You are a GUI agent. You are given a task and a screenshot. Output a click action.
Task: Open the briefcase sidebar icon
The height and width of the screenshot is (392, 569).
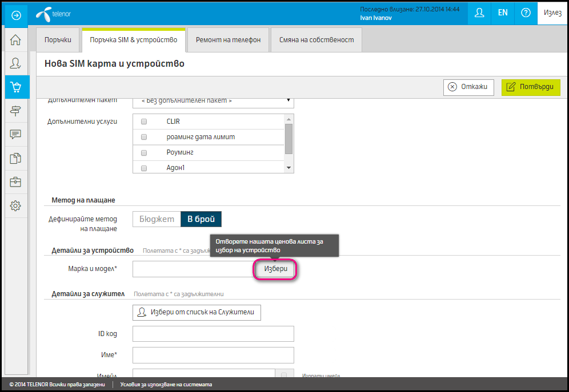point(15,182)
